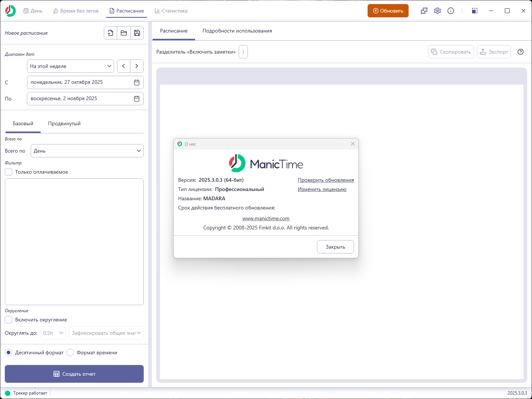Save the timesheet with the floppy disk icon
The image size is (532, 399).
tap(137, 33)
